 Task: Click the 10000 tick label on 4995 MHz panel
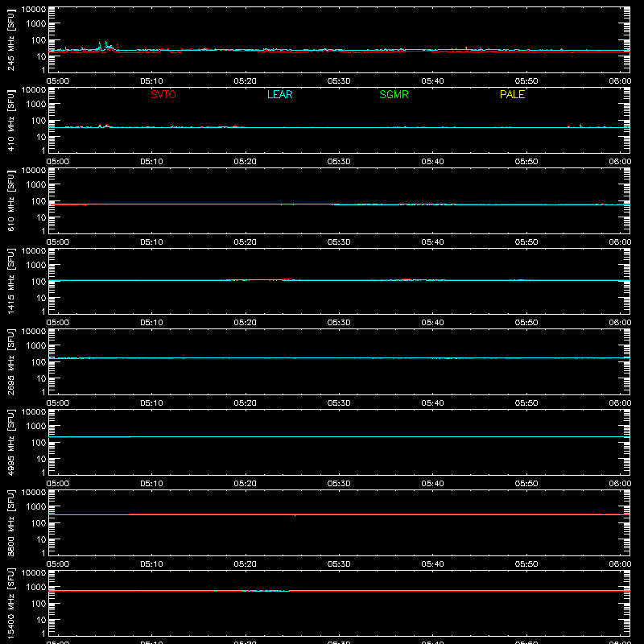(x=34, y=412)
